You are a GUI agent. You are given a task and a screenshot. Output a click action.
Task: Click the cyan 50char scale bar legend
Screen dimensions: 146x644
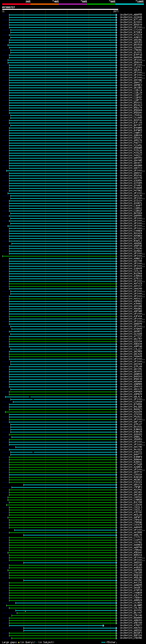(x=103, y=642)
